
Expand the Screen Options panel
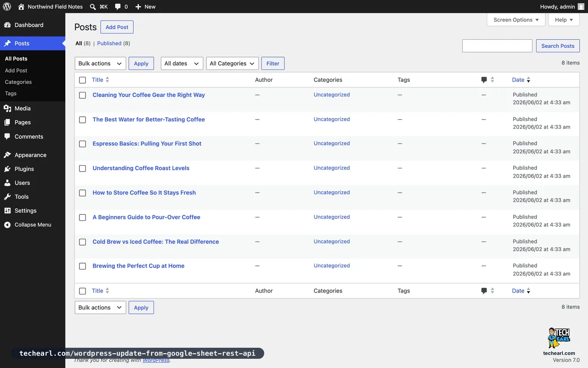(x=516, y=20)
